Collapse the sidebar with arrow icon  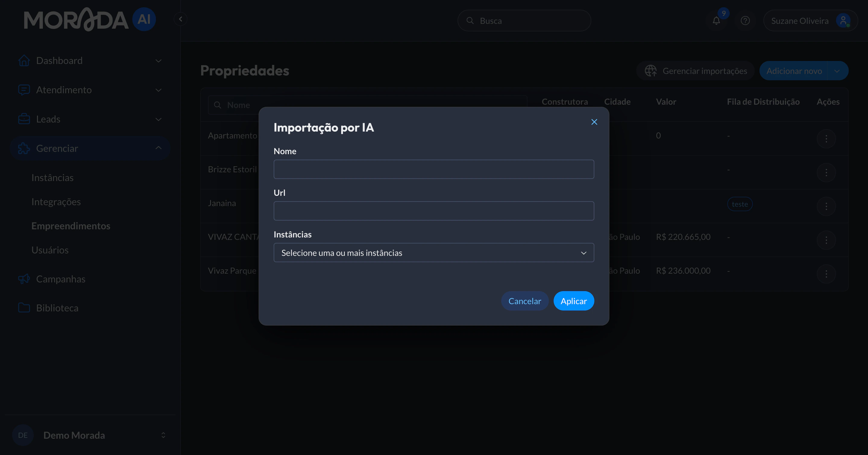click(x=181, y=19)
